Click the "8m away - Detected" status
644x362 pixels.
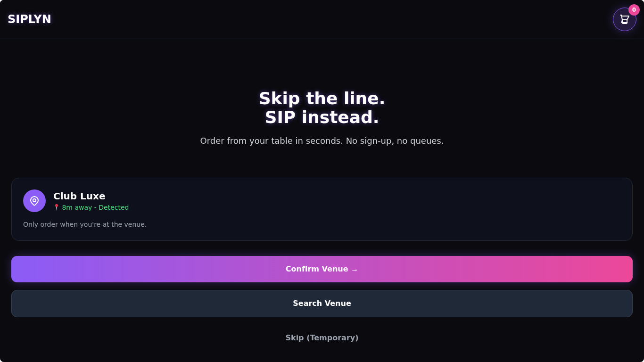(x=95, y=207)
